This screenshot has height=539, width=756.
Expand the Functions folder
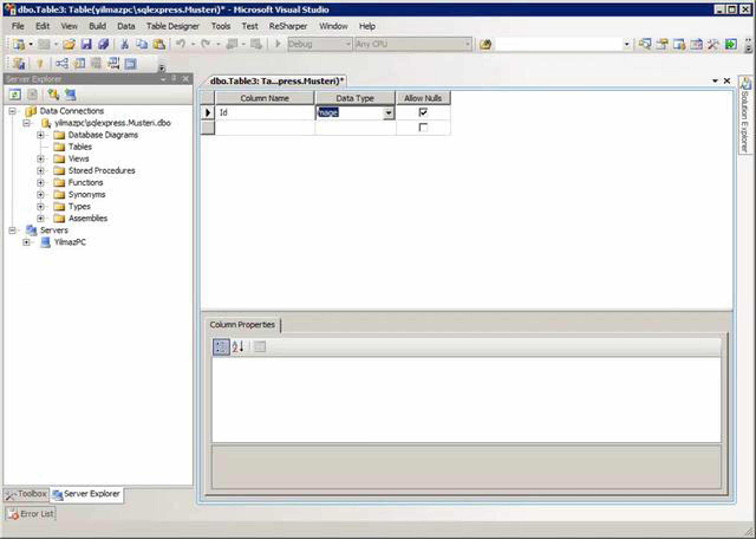point(40,183)
